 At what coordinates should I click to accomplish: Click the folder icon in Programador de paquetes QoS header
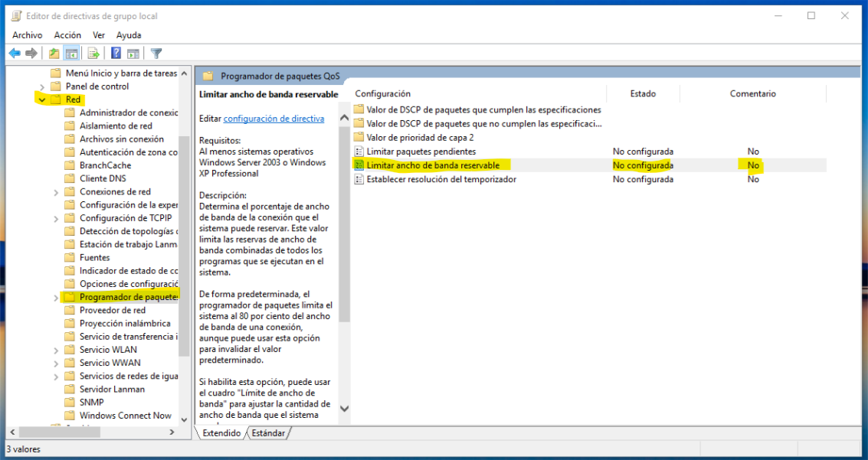[208, 76]
